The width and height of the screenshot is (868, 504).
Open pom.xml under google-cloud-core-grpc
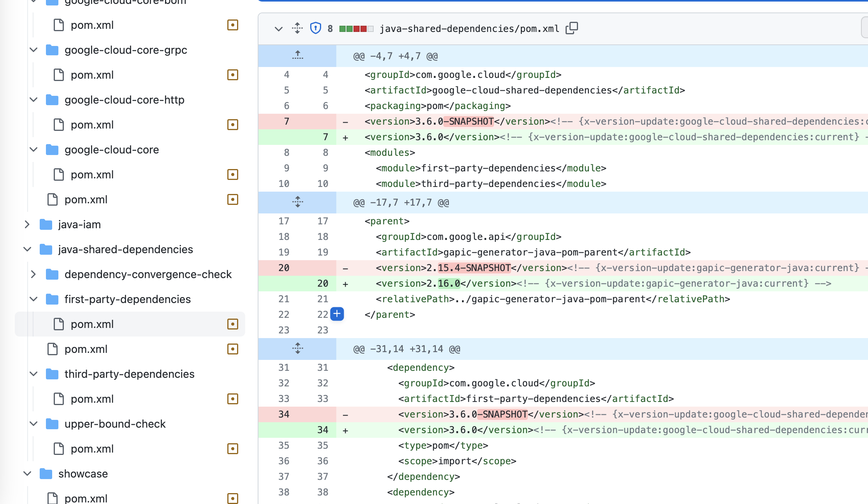coord(92,75)
